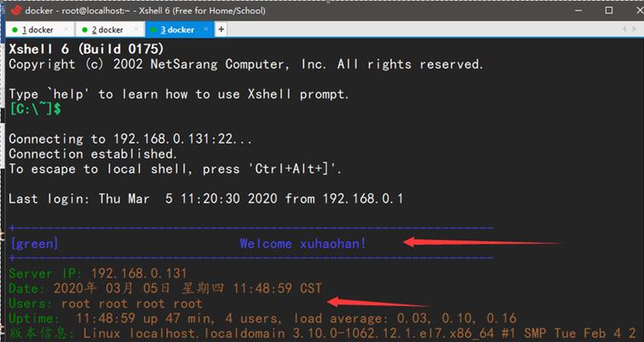The width and height of the screenshot is (644, 342).
Task: Close the '3 docker' tab
Action: (x=206, y=29)
